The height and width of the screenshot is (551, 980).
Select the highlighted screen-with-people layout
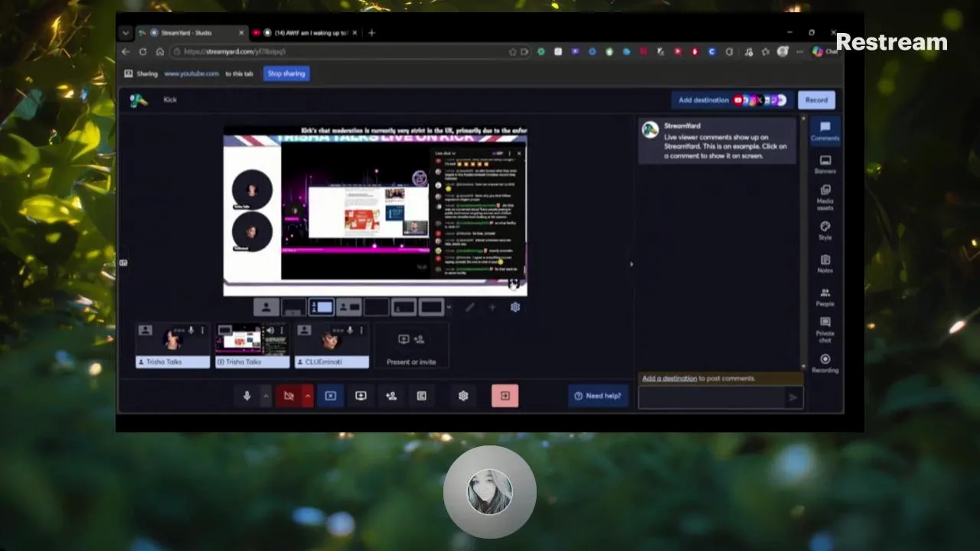click(321, 307)
